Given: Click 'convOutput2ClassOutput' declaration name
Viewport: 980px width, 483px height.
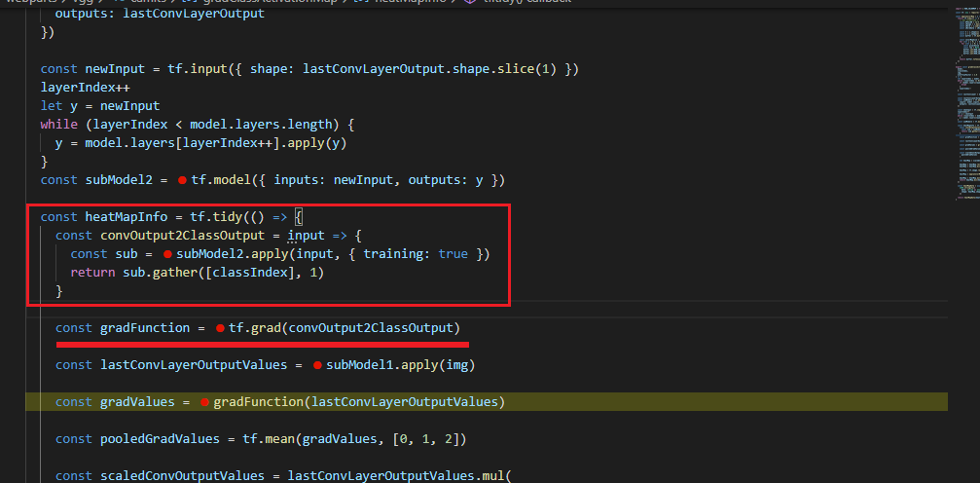Looking at the screenshot, I should pos(182,236).
